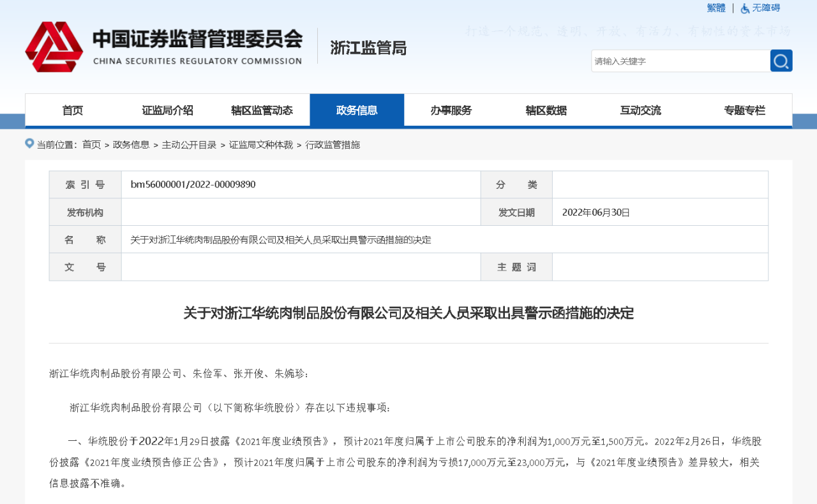The height and width of the screenshot is (504, 817).
Task: Click the 浙江监管局 bureau heading
Action: point(368,48)
